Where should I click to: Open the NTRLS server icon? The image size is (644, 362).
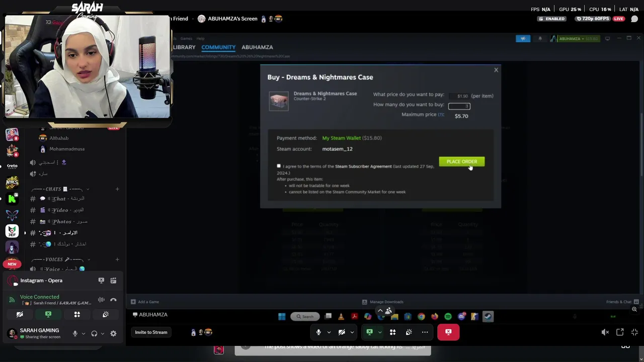click(12, 182)
